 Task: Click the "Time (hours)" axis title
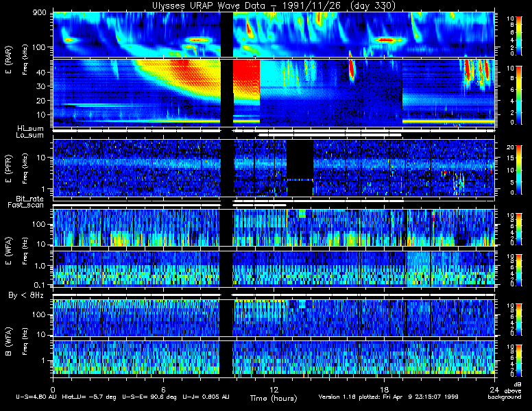coord(274,398)
